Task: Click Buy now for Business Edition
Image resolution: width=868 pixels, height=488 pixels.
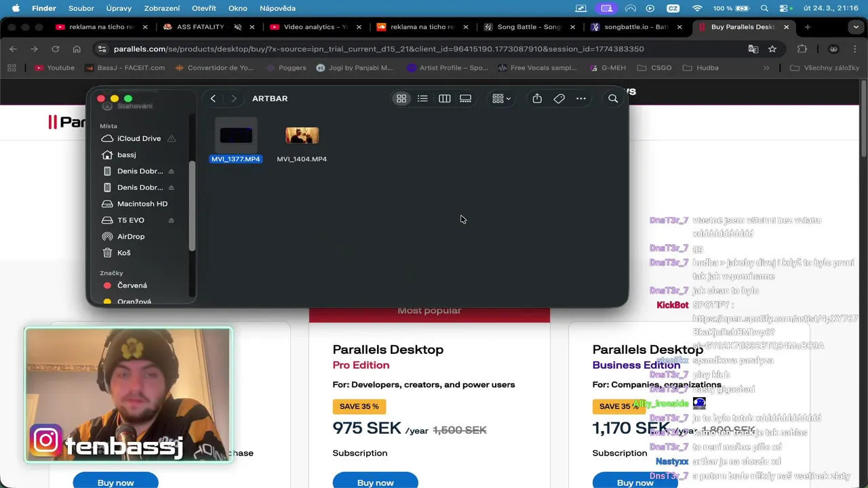Action: point(635,482)
